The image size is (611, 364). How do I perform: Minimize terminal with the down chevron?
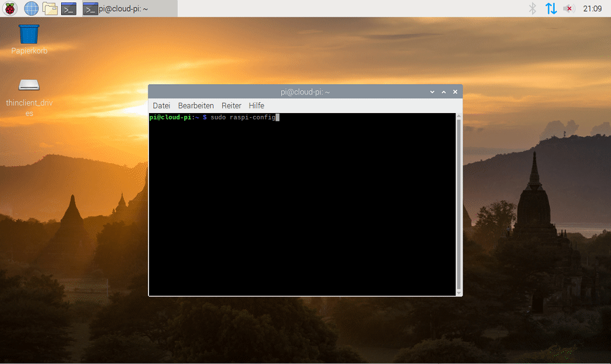point(432,92)
